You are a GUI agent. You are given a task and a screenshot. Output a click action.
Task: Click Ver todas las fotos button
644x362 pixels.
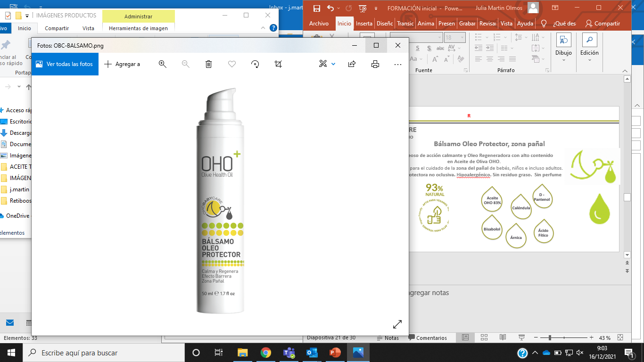coord(65,64)
